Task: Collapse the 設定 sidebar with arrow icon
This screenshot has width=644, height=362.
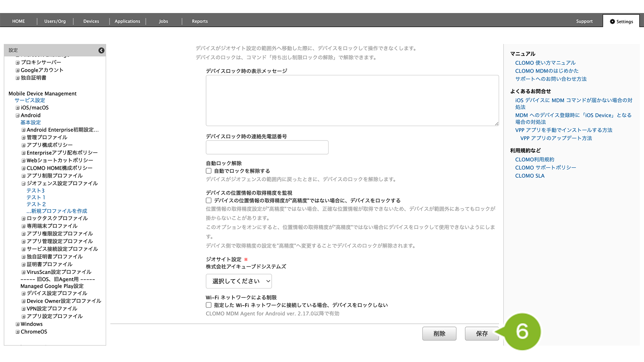Action: [x=101, y=50]
